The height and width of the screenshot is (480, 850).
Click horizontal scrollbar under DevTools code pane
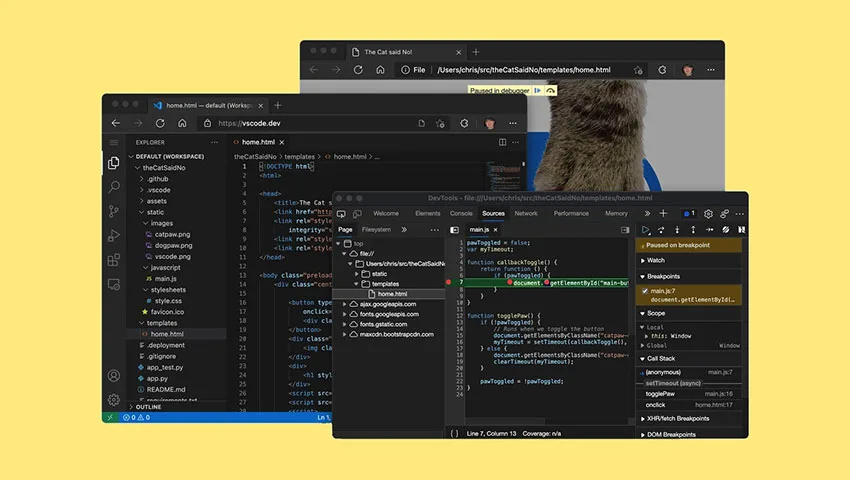[505, 421]
